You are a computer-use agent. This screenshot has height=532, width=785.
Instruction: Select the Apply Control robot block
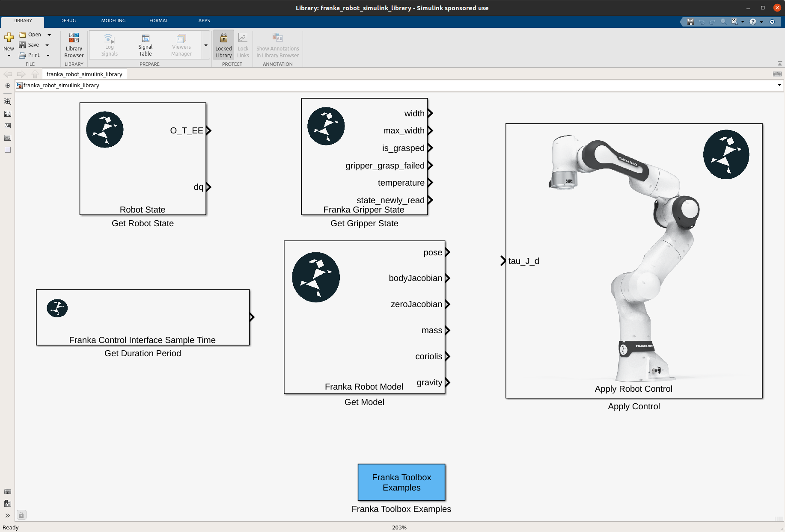pyautogui.click(x=634, y=261)
